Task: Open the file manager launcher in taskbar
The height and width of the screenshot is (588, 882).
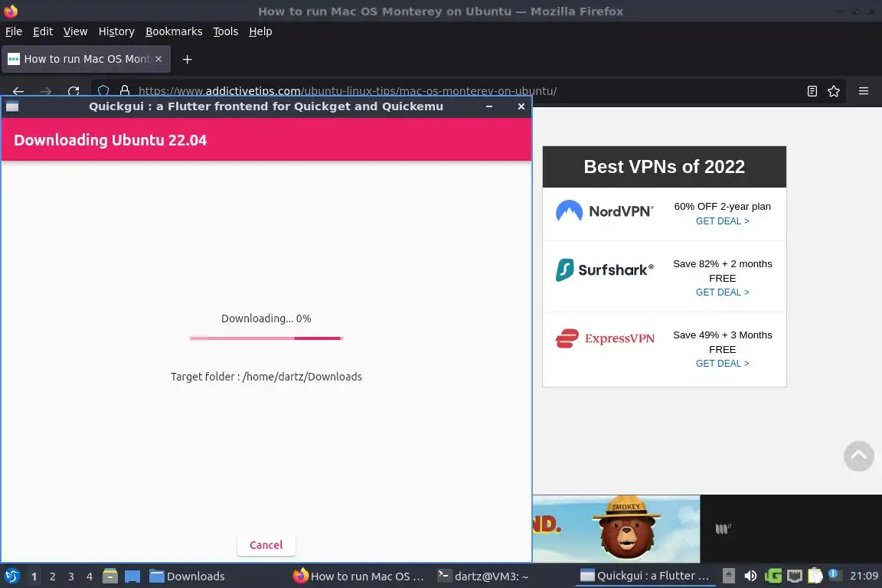Action: [x=110, y=576]
